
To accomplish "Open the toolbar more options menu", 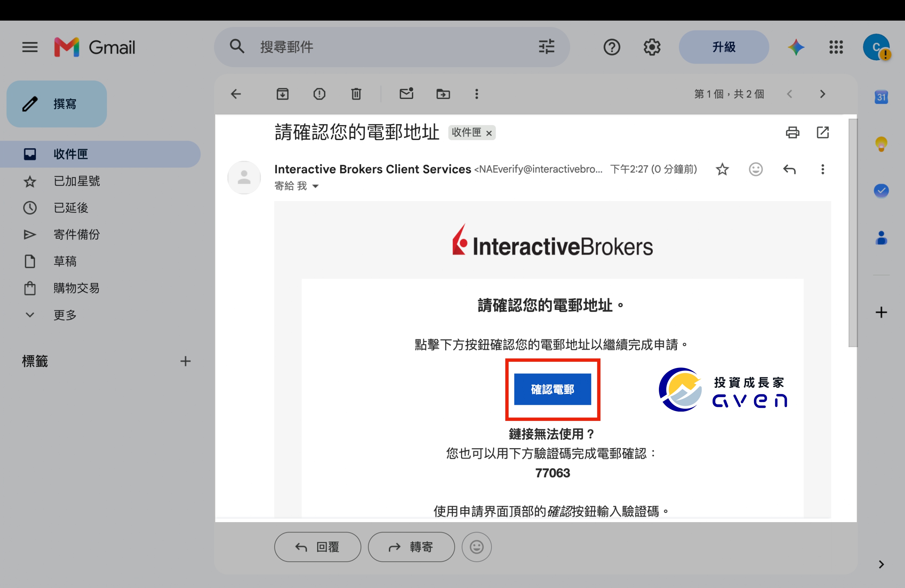I will 476,94.
